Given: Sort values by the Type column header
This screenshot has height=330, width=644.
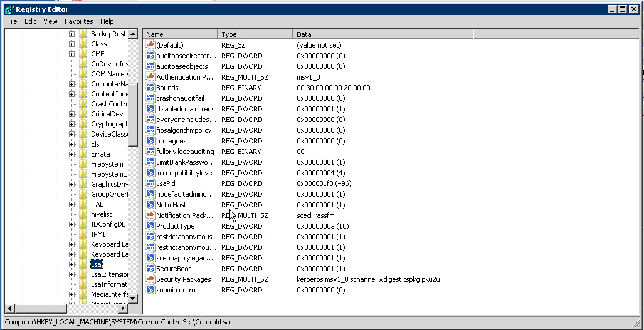Looking at the screenshot, I should tap(255, 34).
